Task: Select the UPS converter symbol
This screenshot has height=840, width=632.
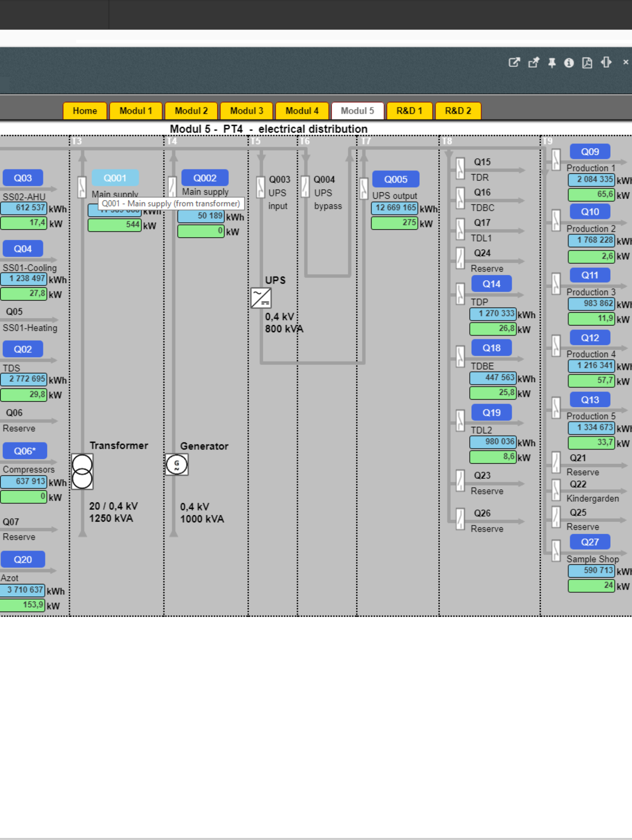Action: point(261,298)
